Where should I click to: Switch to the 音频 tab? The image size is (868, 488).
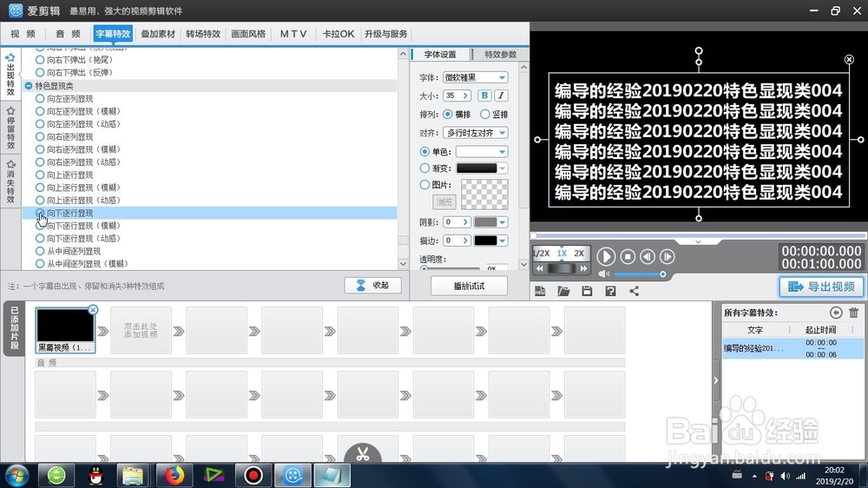point(68,34)
